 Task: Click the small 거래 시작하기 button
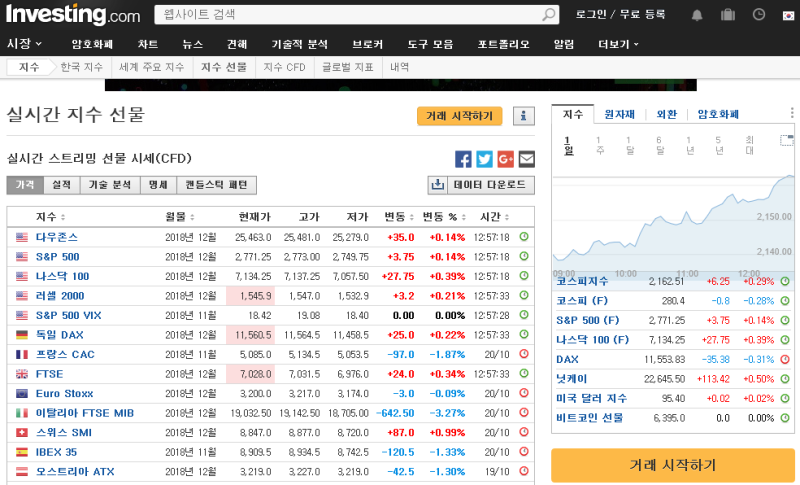[x=459, y=116]
